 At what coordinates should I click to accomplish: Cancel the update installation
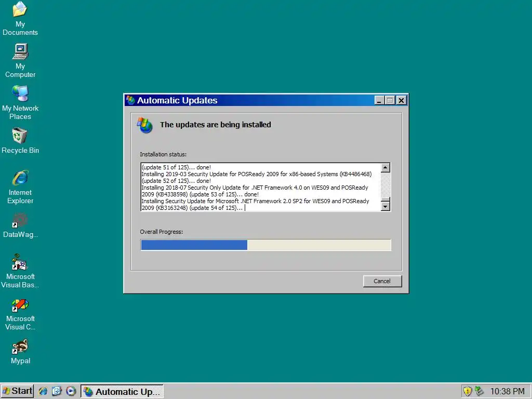(382, 281)
